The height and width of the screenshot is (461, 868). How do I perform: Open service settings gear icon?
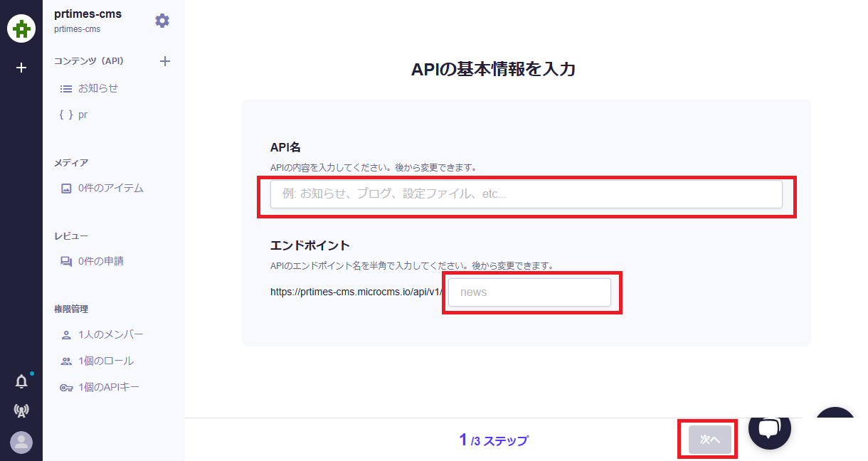click(162, 21)
